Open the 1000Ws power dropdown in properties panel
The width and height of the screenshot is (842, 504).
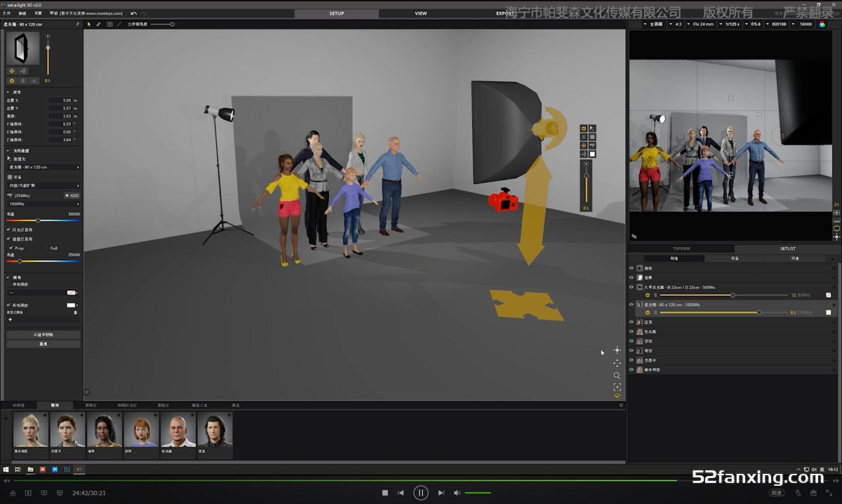44,204
